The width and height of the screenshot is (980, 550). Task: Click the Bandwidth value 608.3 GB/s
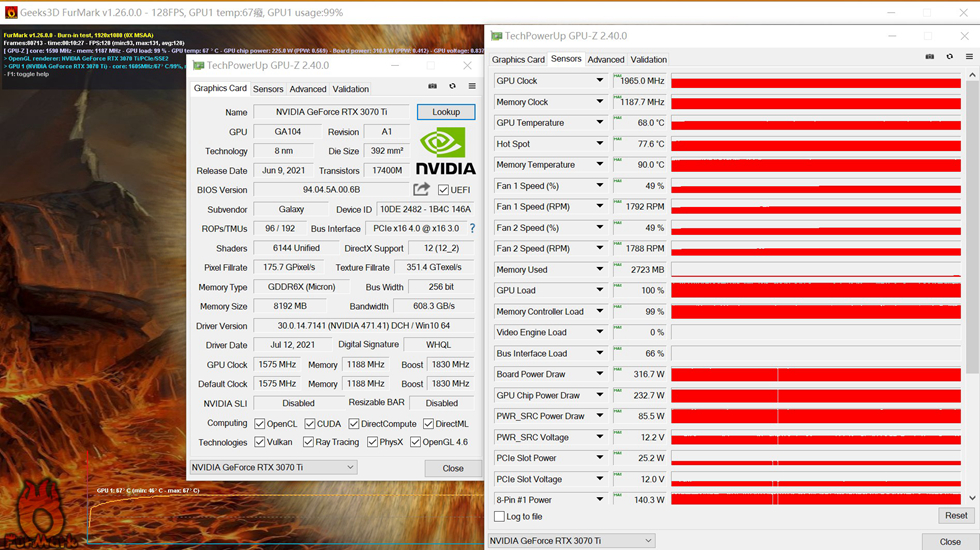pyautogui.click(x=434, y=306)
